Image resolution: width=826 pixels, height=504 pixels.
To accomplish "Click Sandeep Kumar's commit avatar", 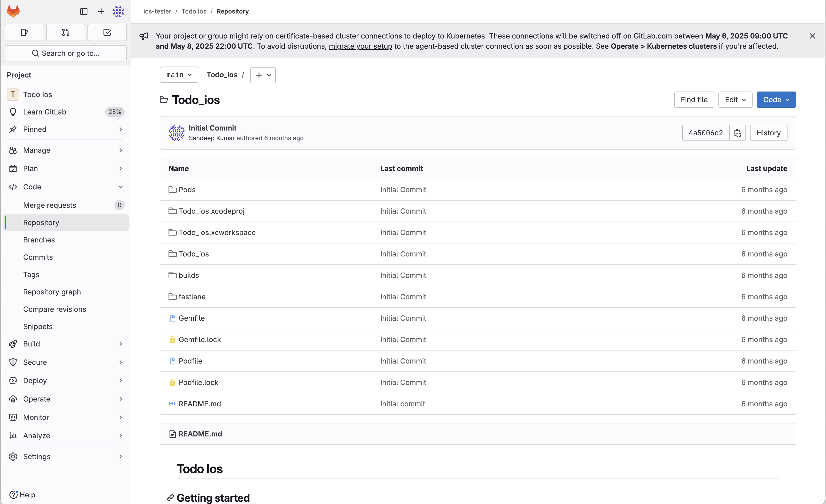I will [177, 133].
